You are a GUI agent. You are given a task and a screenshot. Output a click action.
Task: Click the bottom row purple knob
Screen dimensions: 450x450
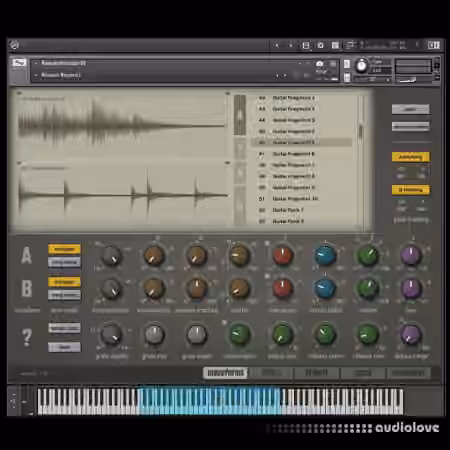point(411,334)
